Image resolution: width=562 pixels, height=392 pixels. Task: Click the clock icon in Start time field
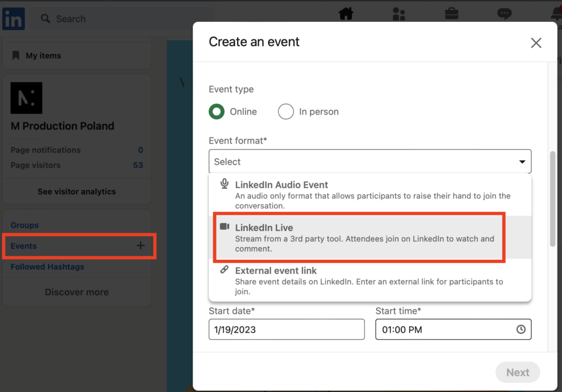(x=520, y=329)
